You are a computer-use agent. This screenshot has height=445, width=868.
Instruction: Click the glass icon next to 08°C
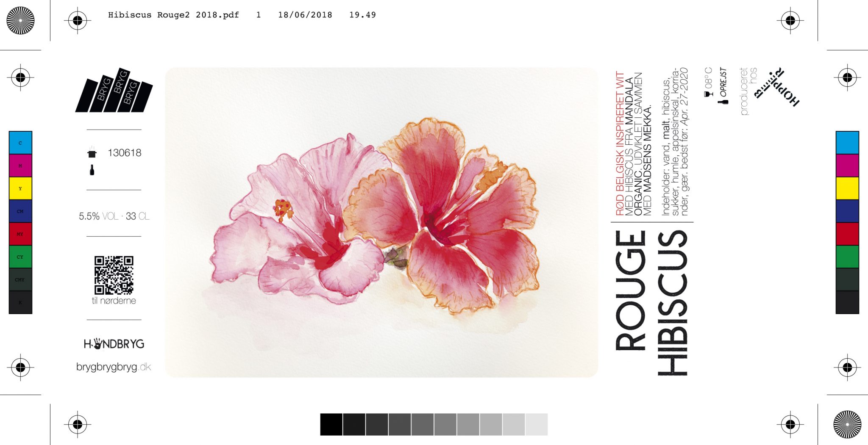click(708, 94)
